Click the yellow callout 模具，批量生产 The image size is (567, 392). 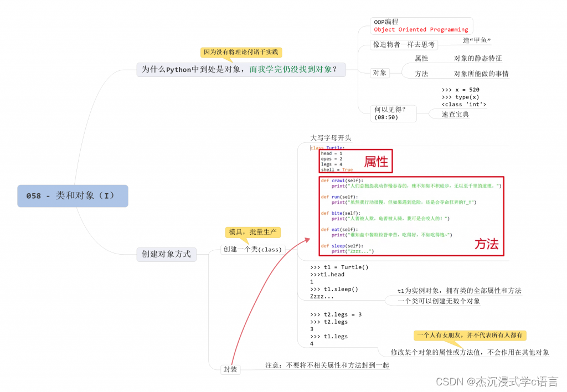253,232
